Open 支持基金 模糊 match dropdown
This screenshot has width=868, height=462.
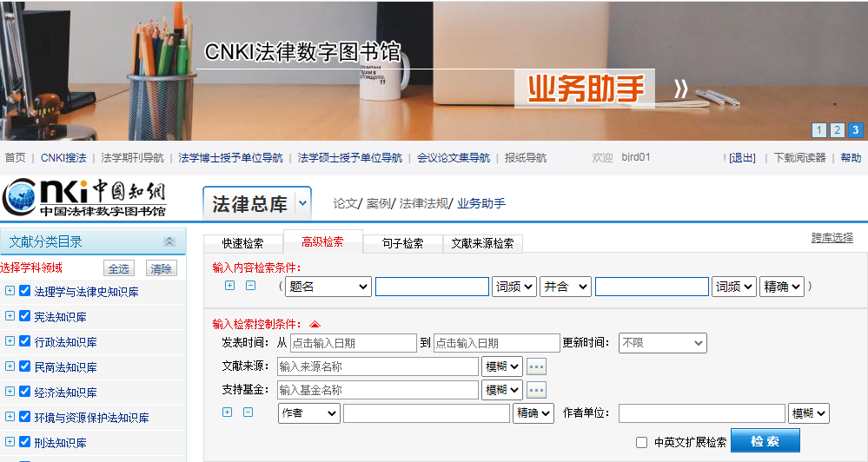pyautogui.click(x=502, y=390)
